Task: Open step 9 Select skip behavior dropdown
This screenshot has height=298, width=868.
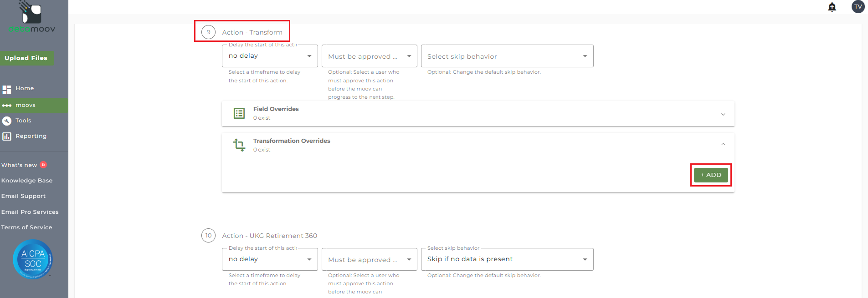Action: tap(507, 56)
